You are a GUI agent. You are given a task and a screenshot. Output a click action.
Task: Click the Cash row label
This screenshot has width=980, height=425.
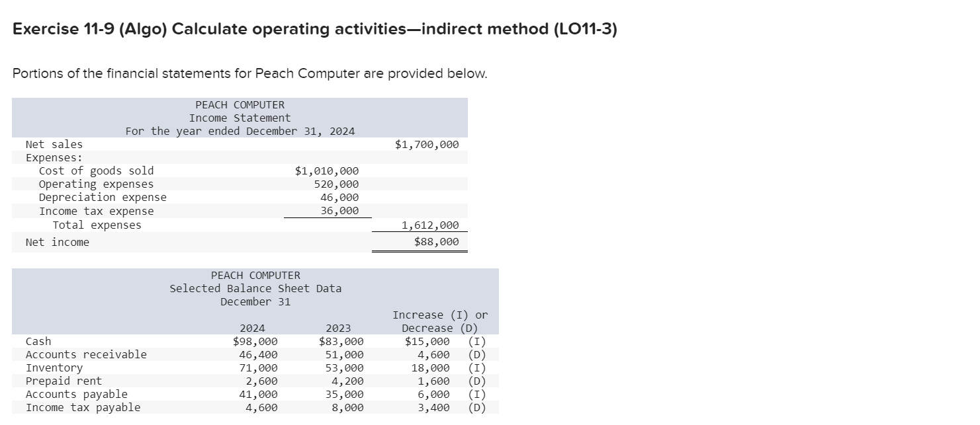(38, 341)
